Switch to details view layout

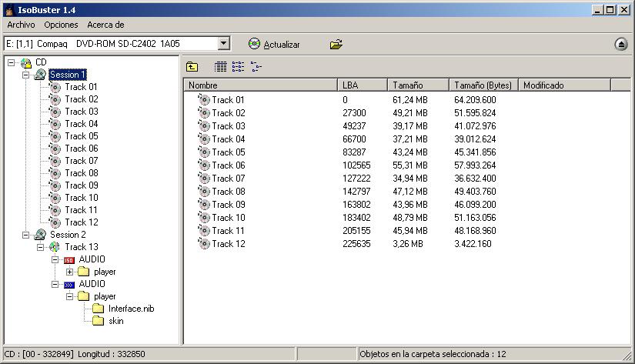click(256, 68)
